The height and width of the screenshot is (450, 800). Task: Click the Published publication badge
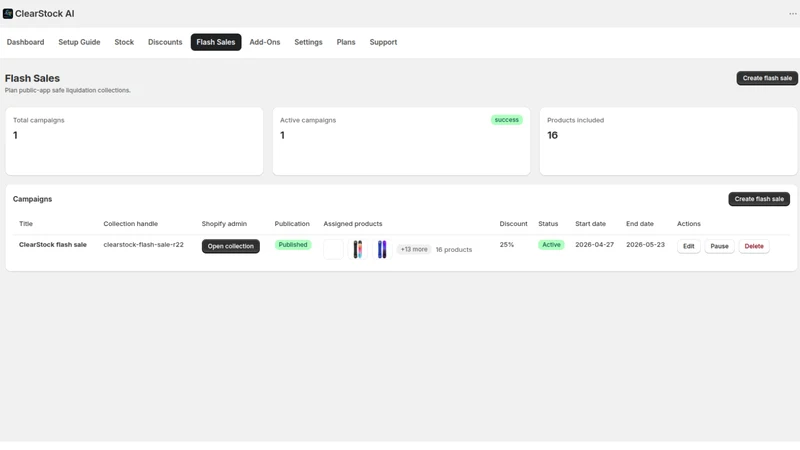[x=293, y=245]
